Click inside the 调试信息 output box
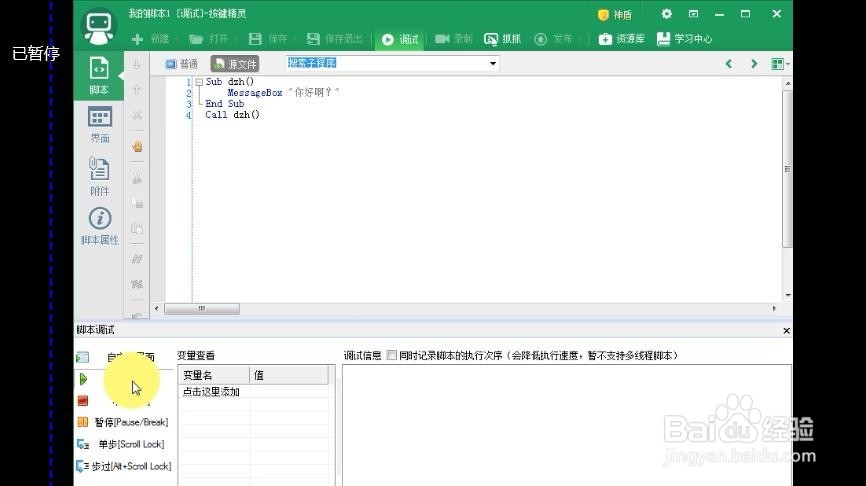This screenshot has height=486, width=866. (x=566, y=425)
